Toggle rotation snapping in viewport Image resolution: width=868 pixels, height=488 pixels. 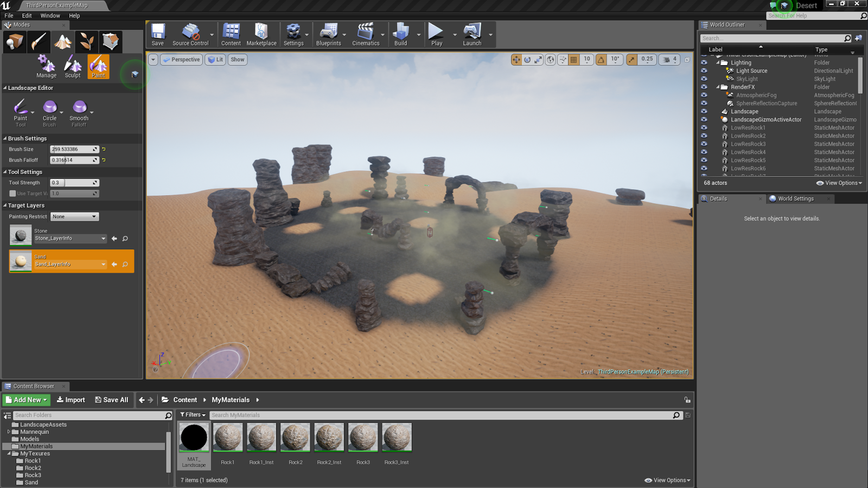pos(601,60)
